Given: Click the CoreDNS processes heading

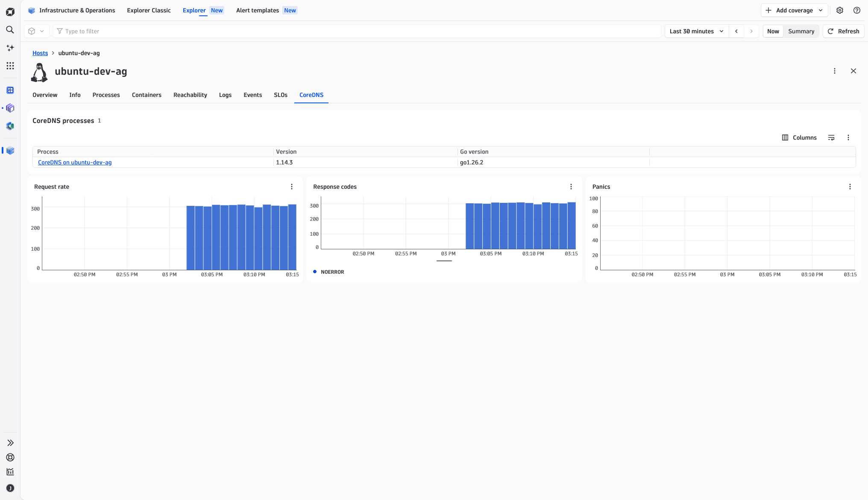Looking at the screenshot, I should (63, 120).
